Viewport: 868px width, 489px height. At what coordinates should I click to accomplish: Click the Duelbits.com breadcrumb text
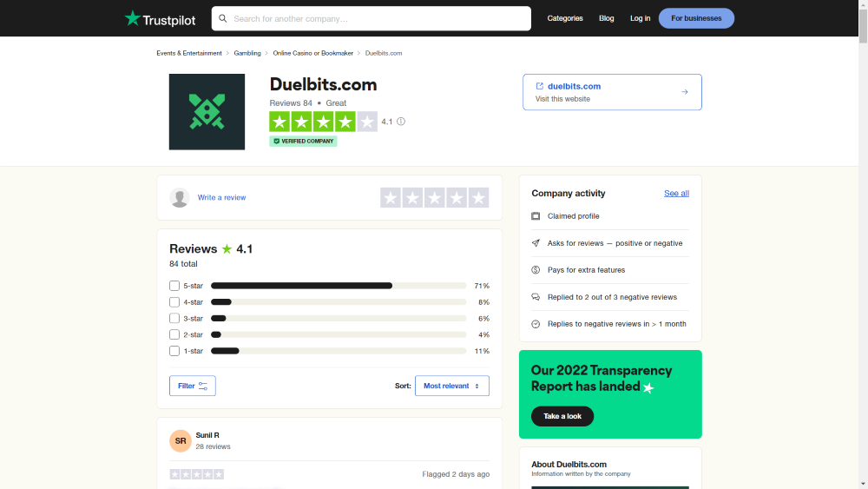[384, 53]
